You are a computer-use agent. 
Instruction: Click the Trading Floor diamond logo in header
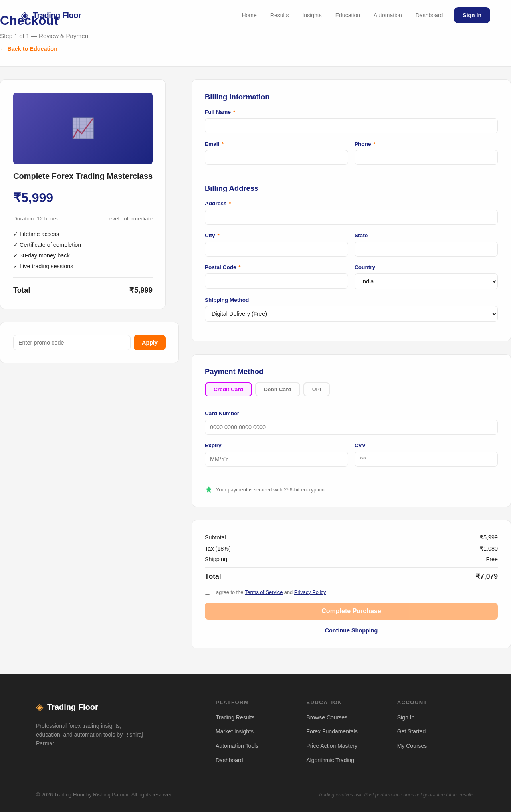[25, 16]
